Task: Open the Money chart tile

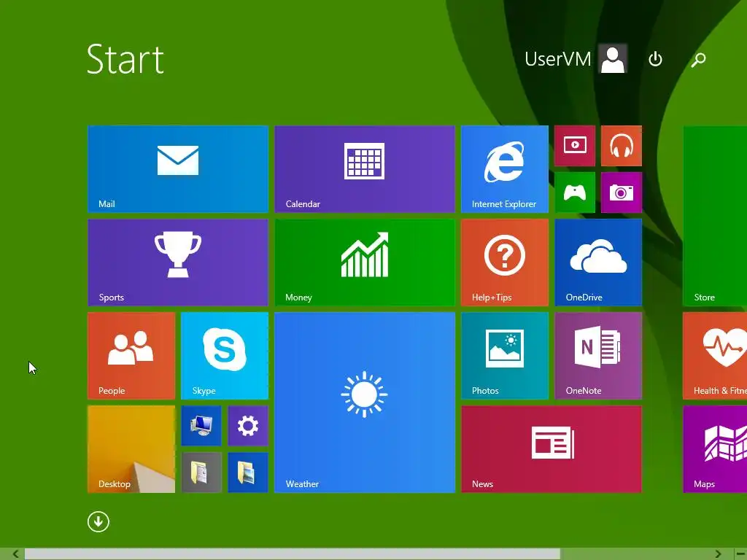Action: click(365, 262)
